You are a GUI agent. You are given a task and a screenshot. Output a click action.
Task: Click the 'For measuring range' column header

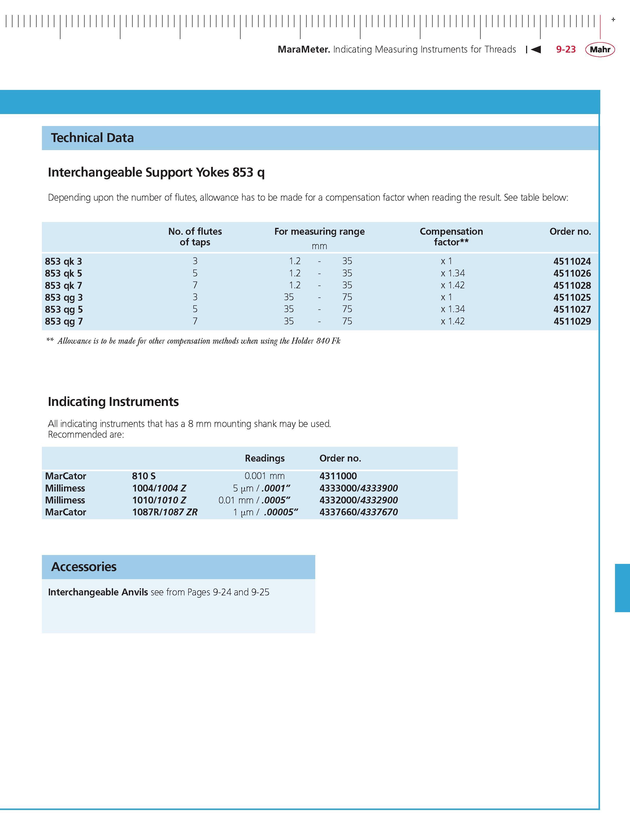pyautogui.click(x=319, y=231)
